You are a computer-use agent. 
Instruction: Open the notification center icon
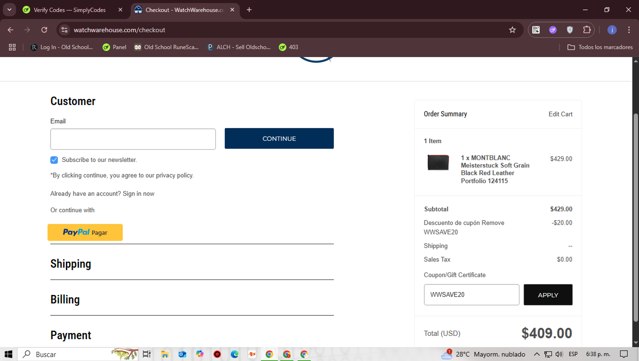624,354
